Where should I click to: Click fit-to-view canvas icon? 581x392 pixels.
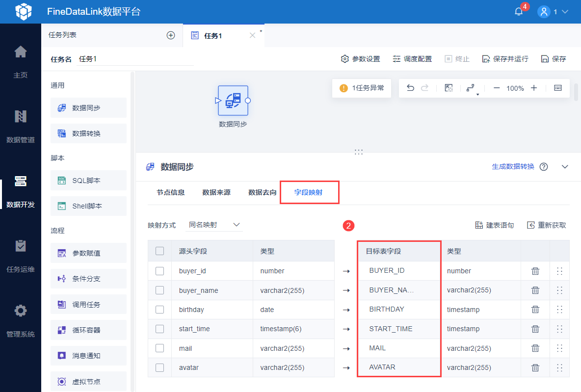click(x=449, y=88)
